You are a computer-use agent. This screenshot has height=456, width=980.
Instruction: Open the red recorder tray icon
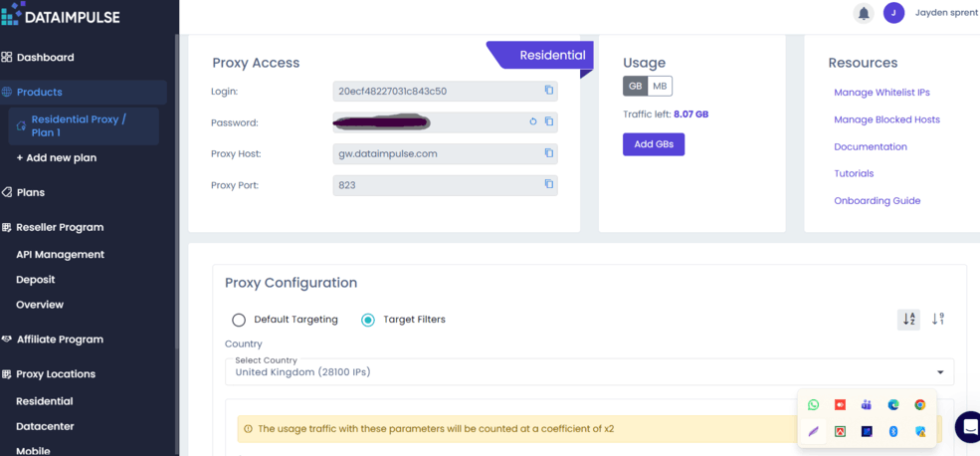(840, 404)
